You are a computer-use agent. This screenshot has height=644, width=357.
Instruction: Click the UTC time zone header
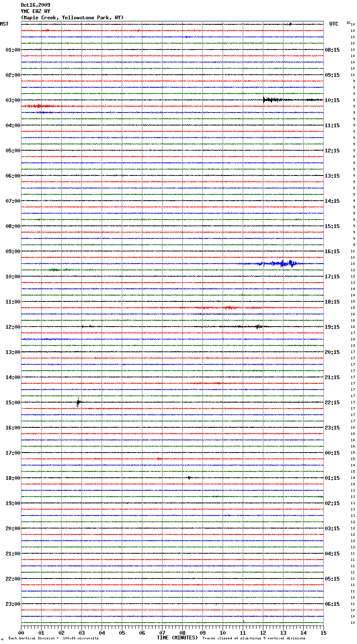point(334,24)
